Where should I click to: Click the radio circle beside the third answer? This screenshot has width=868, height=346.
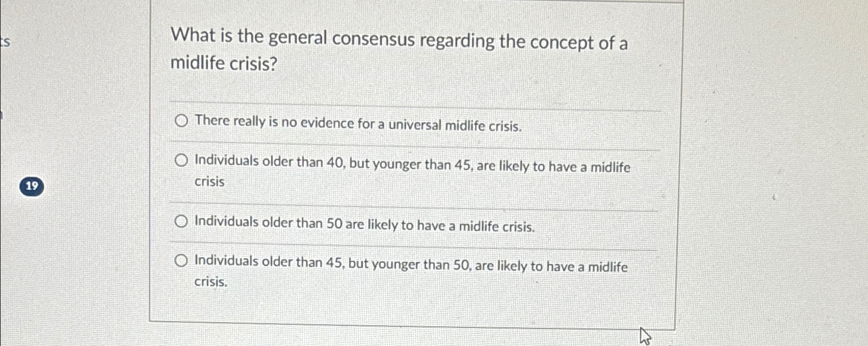(x=181, y=221)
